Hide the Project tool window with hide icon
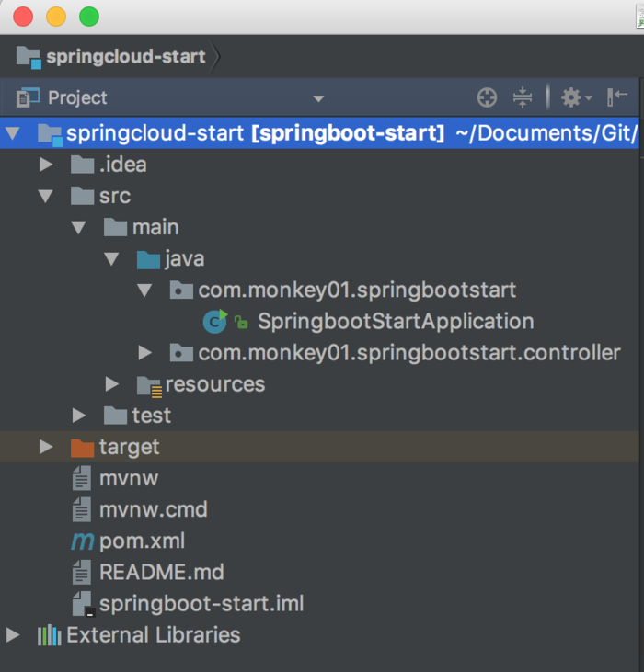The image size is (644, 672). pyautogui.click(x=617, y=97)
